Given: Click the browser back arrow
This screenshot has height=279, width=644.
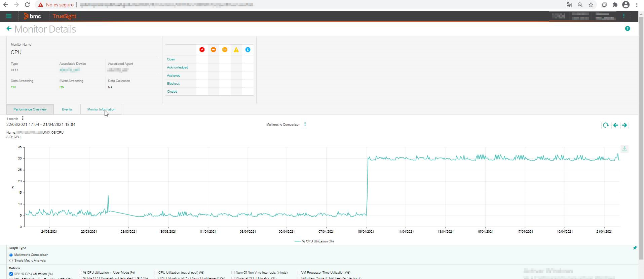Looking at the screenshot, I should coord(6,5).
